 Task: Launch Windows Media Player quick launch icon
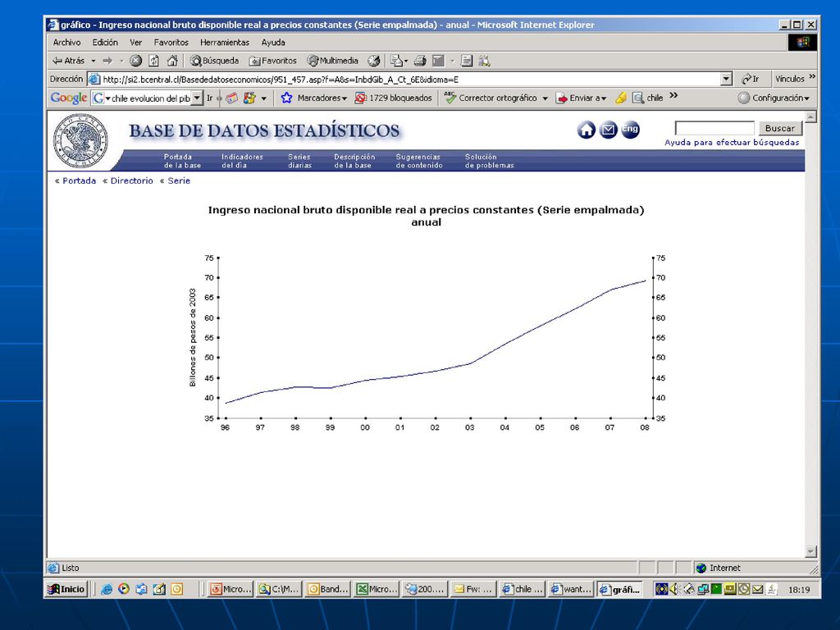click(x=124, y=589)
